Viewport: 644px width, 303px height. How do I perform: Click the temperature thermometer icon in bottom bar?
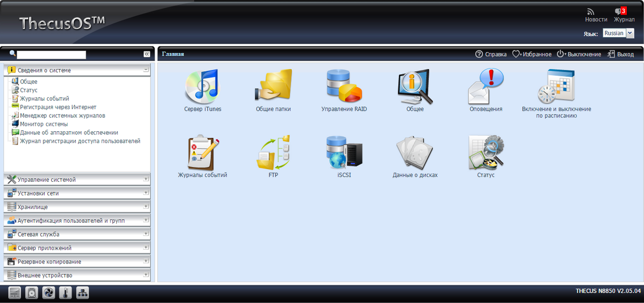click(65, 292)
